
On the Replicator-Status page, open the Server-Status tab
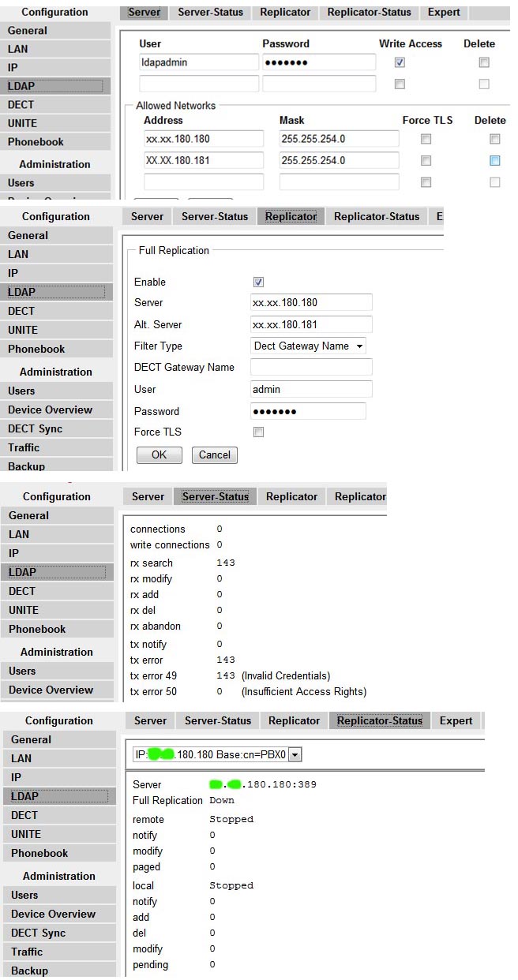click(217, 720)
